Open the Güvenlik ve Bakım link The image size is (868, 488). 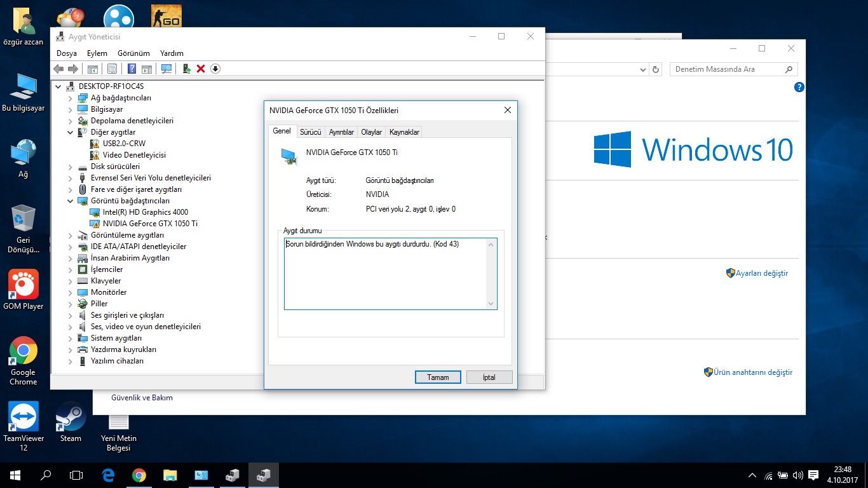(142, 398)
